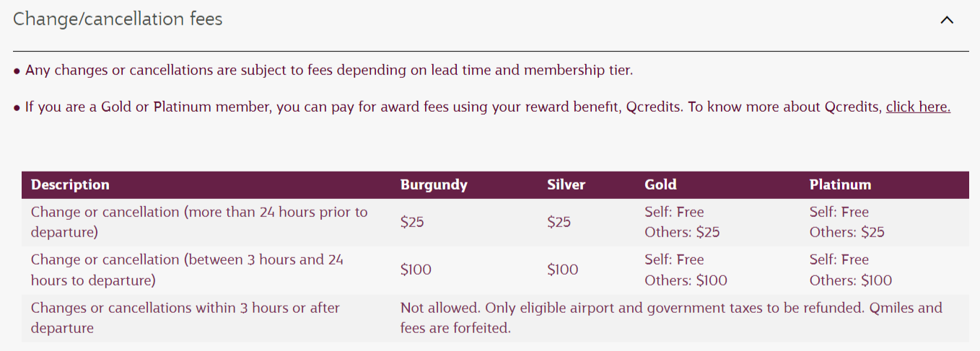
Task: Select the Burgundy column header
Action: pyautogui.click(x=434, y=185)
